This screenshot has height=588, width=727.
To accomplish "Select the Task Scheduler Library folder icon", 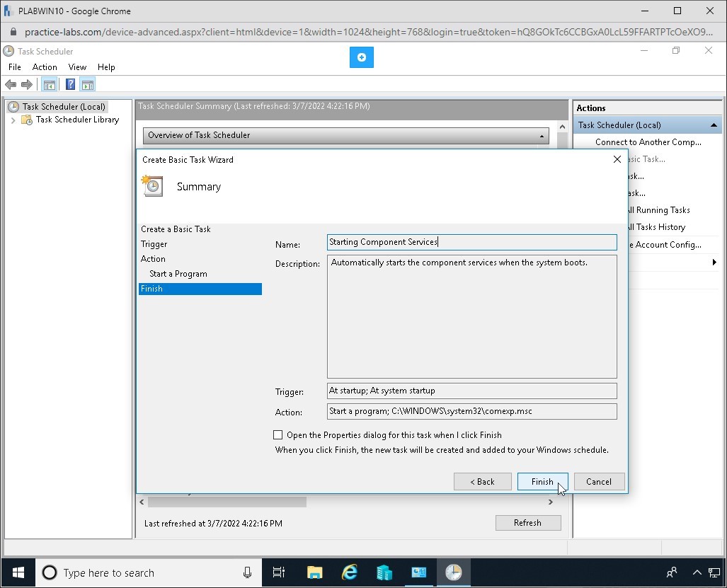I will 27,120.
